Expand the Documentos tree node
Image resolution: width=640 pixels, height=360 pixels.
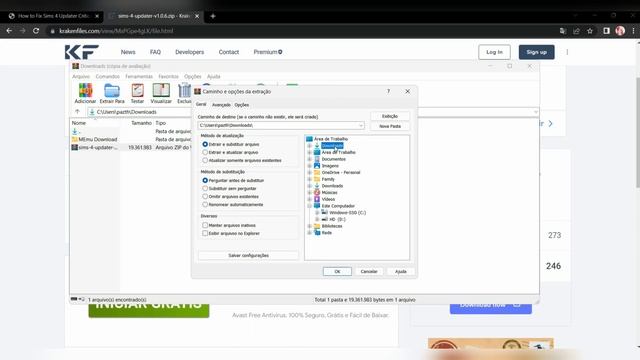[x=309, y=159]
